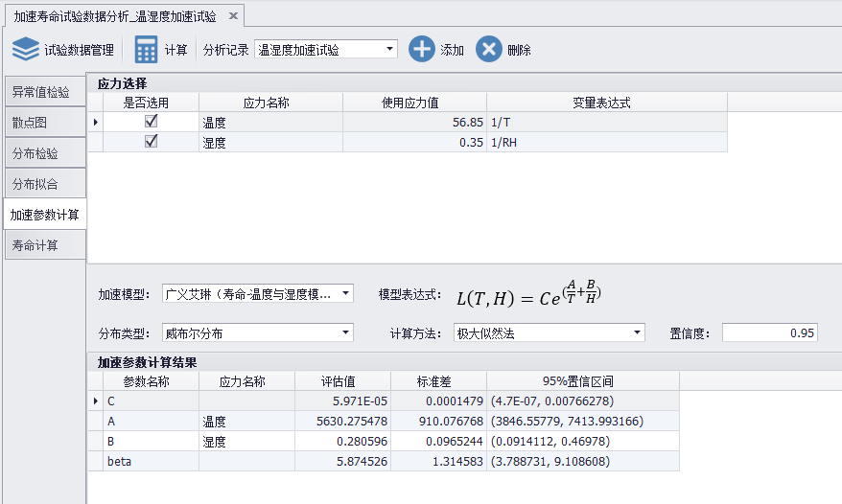Click the beta parameter name cell
The height and width of the screenshot is (504, 842).
tap(151, 461)
